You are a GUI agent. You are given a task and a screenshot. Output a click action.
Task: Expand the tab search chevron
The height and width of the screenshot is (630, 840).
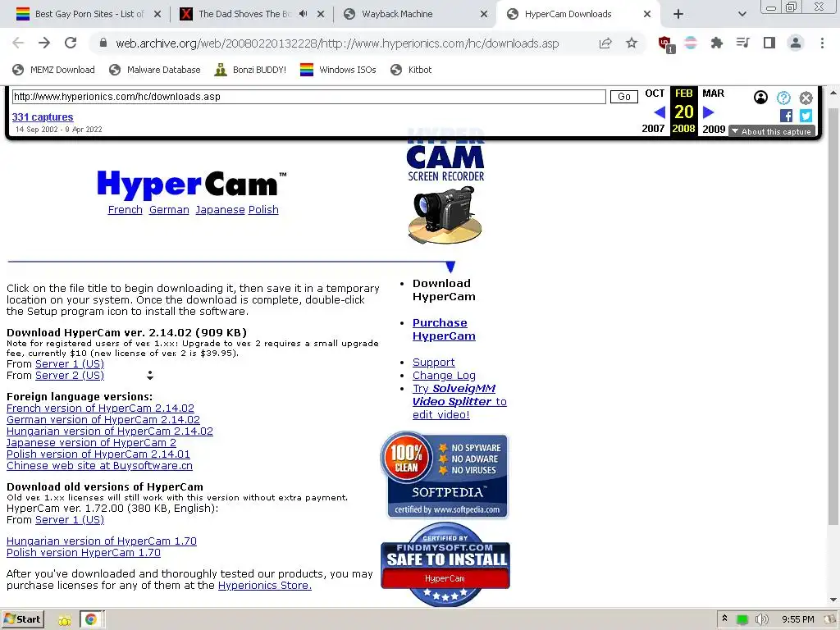click(x=742, y=15)
